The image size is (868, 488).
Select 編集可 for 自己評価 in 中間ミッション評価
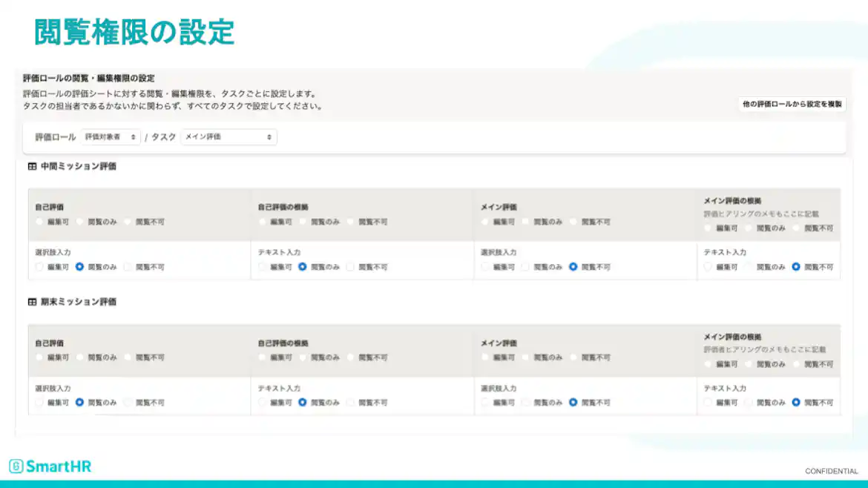click(39, 221)
